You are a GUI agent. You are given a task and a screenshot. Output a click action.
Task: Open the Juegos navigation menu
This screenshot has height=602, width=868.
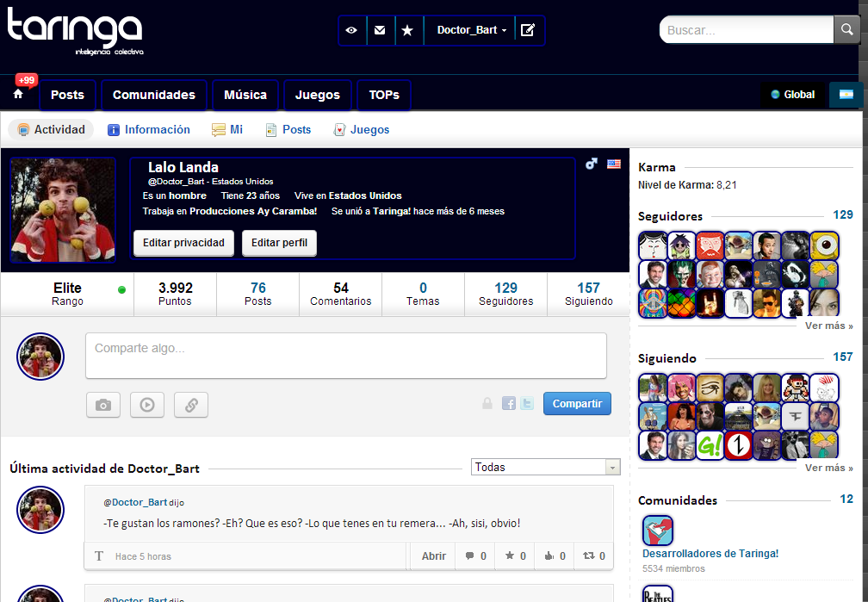click(x=318, y=95)
